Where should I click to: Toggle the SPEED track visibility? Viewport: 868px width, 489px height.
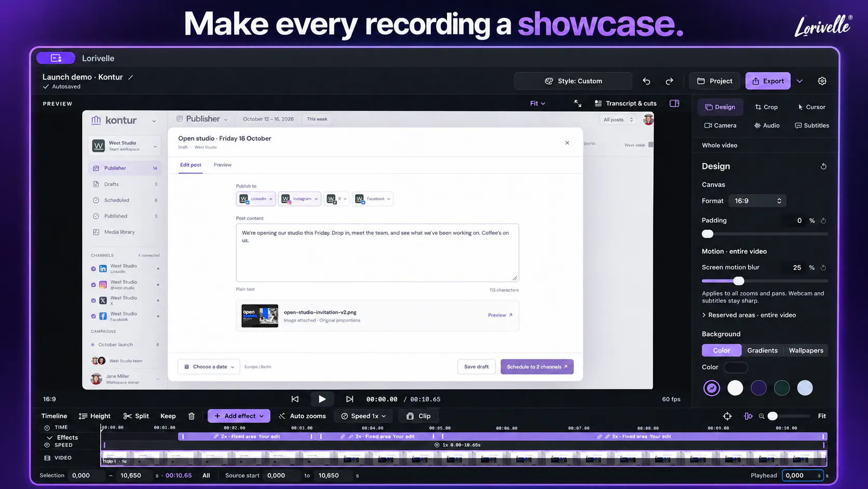(x=47, y=445)
